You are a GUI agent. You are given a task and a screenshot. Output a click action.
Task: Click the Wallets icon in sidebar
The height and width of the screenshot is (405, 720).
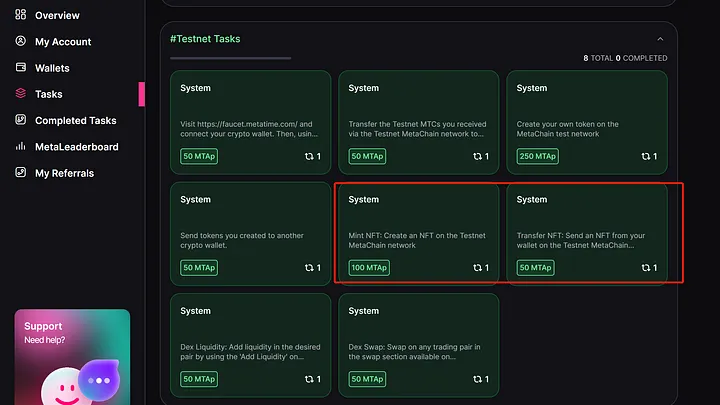point(21,68)
